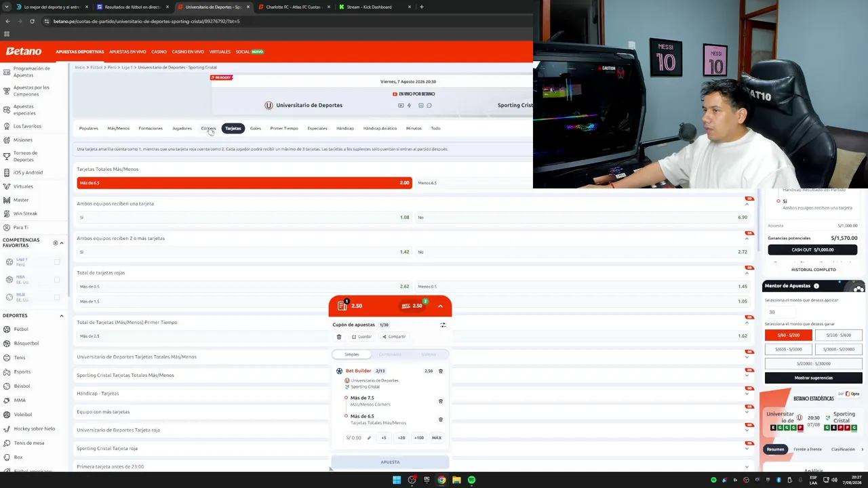Click the CASH OUT S/1,000.00 button
Viewport: 868px width, 488px height.
point(812,249)
